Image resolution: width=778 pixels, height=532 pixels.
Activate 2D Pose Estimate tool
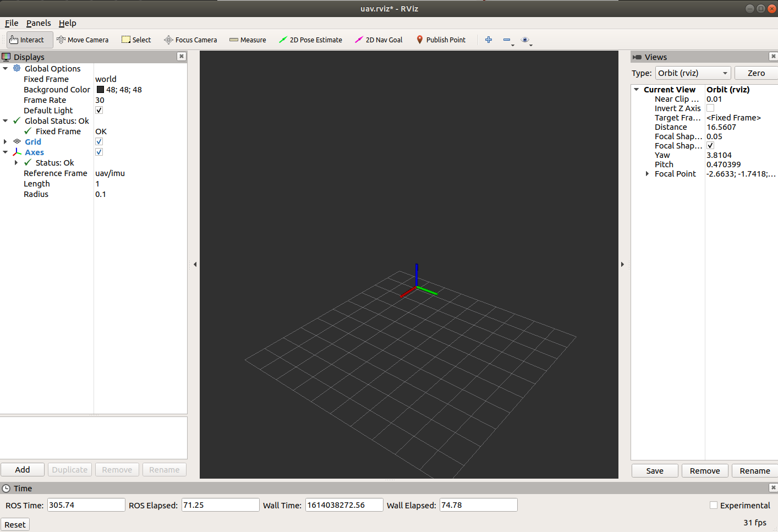310,40
